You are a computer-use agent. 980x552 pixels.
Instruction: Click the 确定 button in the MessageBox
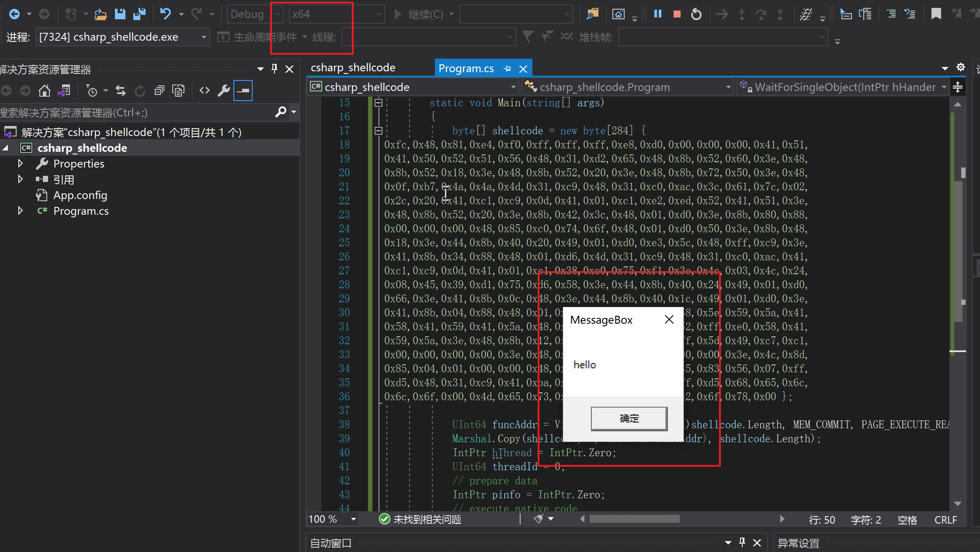(629, 419)
